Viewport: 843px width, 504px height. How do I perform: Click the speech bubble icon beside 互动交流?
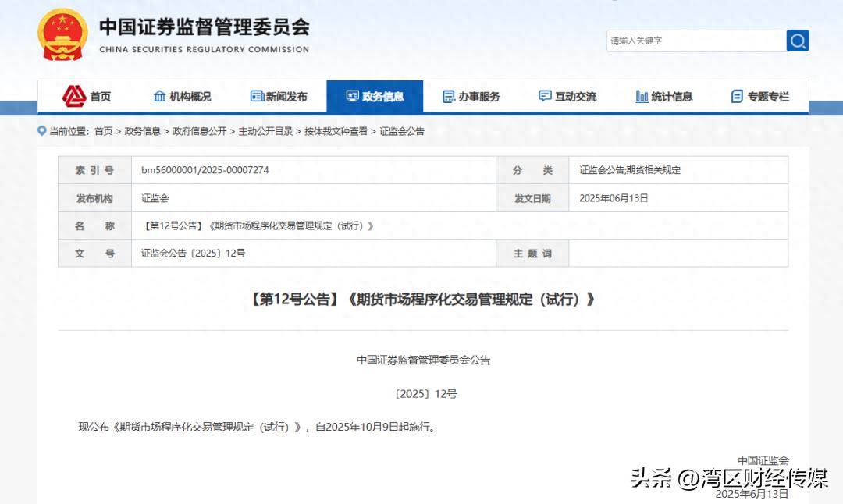pos(545,96)
